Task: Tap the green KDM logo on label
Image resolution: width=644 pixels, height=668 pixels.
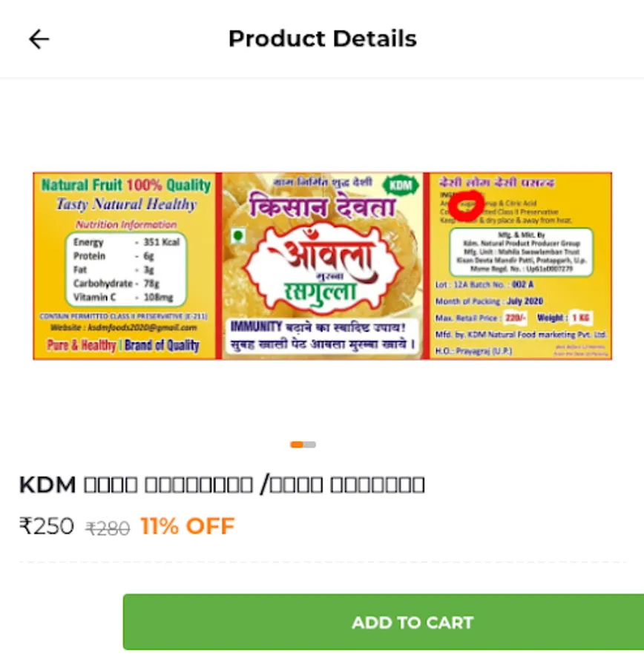Action: pos(401,186)
